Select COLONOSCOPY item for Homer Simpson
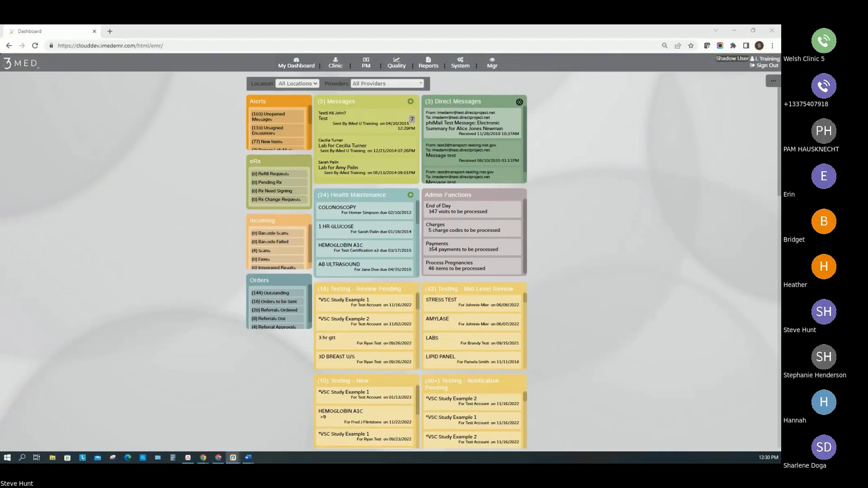 [365, 210]
